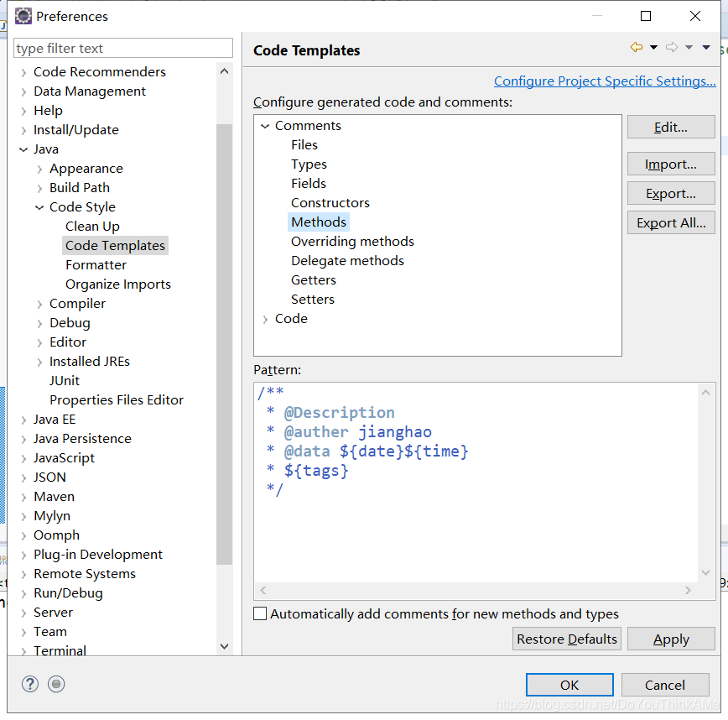Enable automatically add comments checkbox
Screen dimensions: 728x720
pos(260,613)
